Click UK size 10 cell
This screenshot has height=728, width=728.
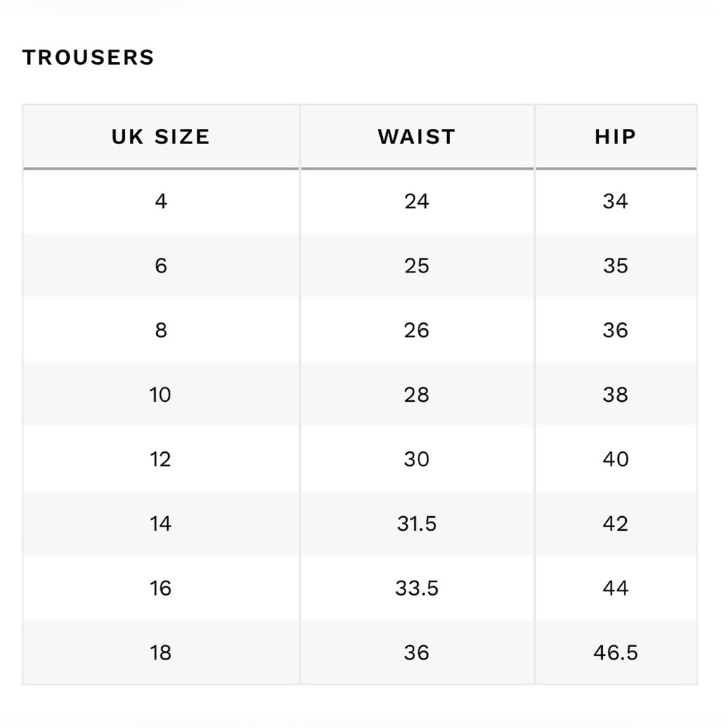[x=160, y=395]
